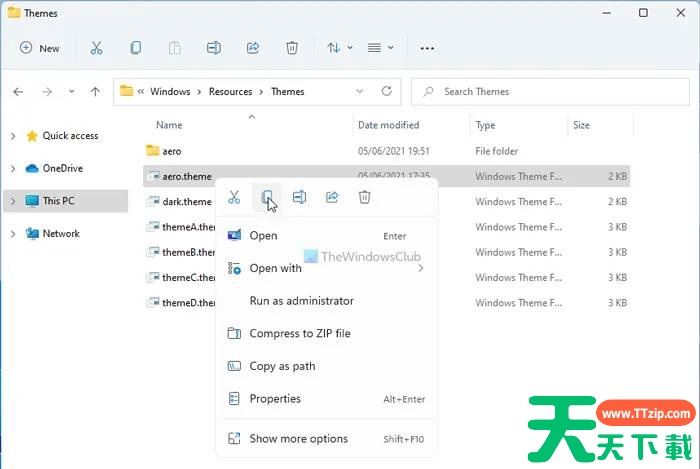Select OneDrive in the navigation pane
Viewport: 700px width, 469px height.
62,168
